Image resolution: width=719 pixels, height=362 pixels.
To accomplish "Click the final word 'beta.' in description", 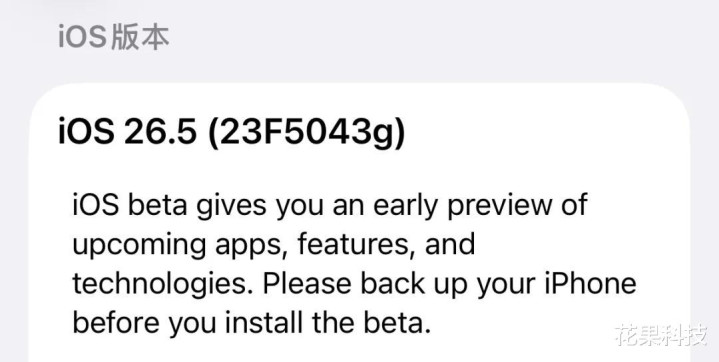I will [398, 323].
